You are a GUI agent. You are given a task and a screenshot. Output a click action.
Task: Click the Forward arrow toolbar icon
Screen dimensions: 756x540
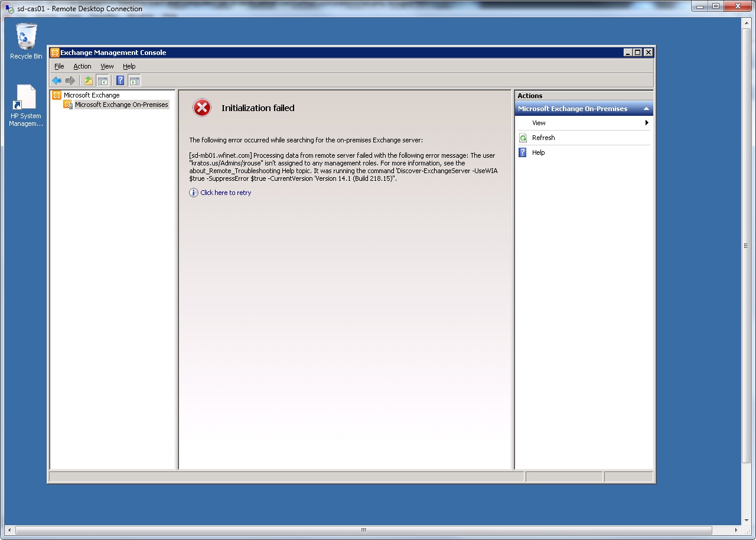click(70, 81)
